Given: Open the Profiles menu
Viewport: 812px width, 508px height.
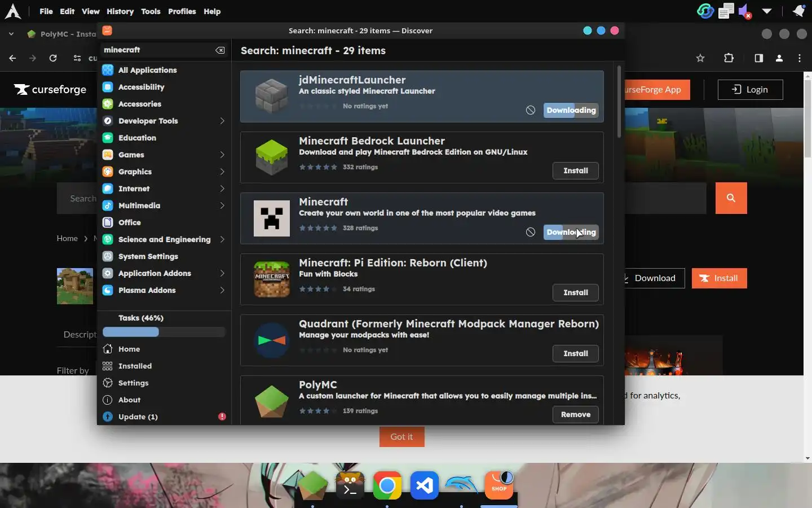Looking at the screenshot, I should coord(182,11).
